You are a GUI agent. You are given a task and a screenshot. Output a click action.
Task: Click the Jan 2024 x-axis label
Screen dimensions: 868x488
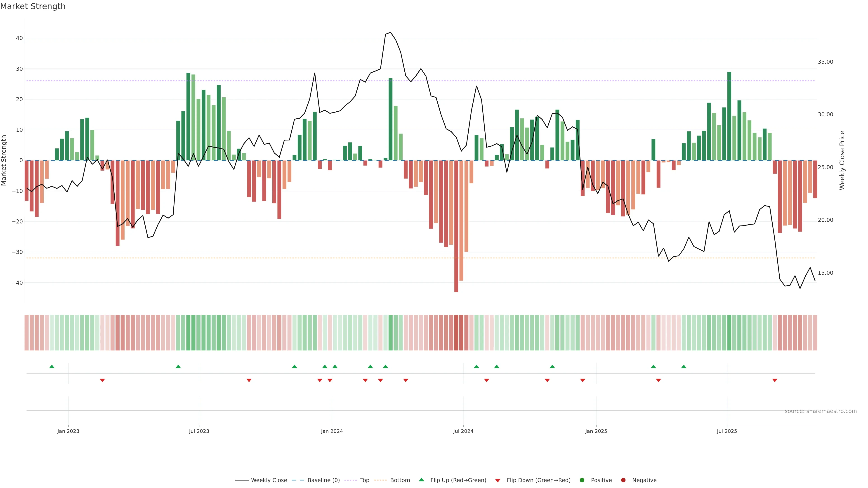click(x=332, y=431)
